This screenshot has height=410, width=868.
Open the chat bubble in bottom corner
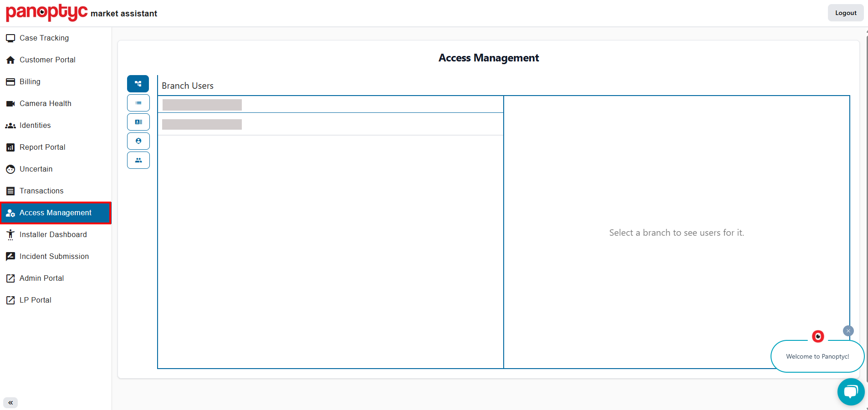click(850, 391)
